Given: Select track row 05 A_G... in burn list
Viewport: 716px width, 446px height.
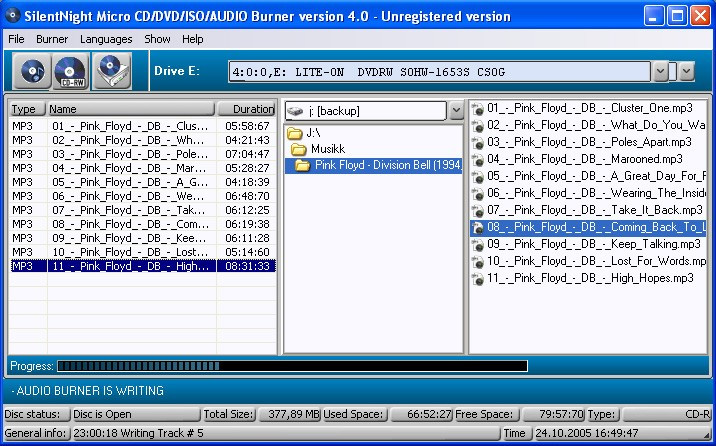Looking at the screenshot, I should click(x=143, y=182).
